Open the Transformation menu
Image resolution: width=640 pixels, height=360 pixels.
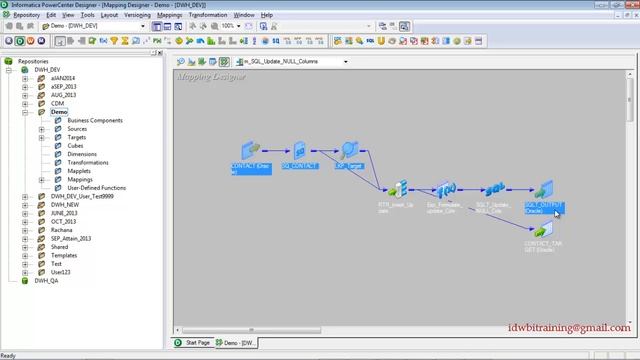208,15
